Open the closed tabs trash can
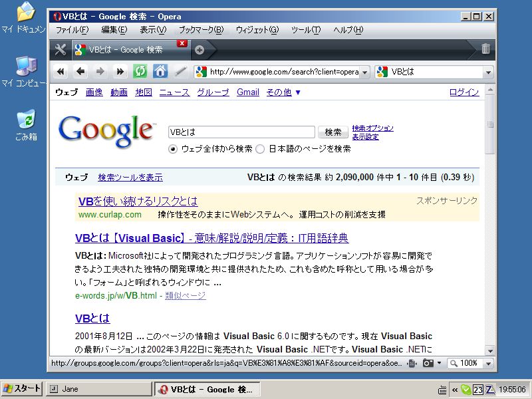The height and width of the screenshot is (399, 532). point(485,49)
